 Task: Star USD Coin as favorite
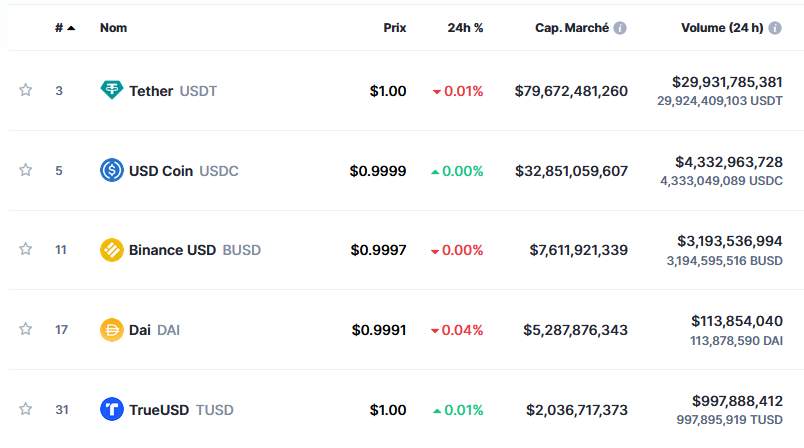pyautogui.click(x=26, y=171)
